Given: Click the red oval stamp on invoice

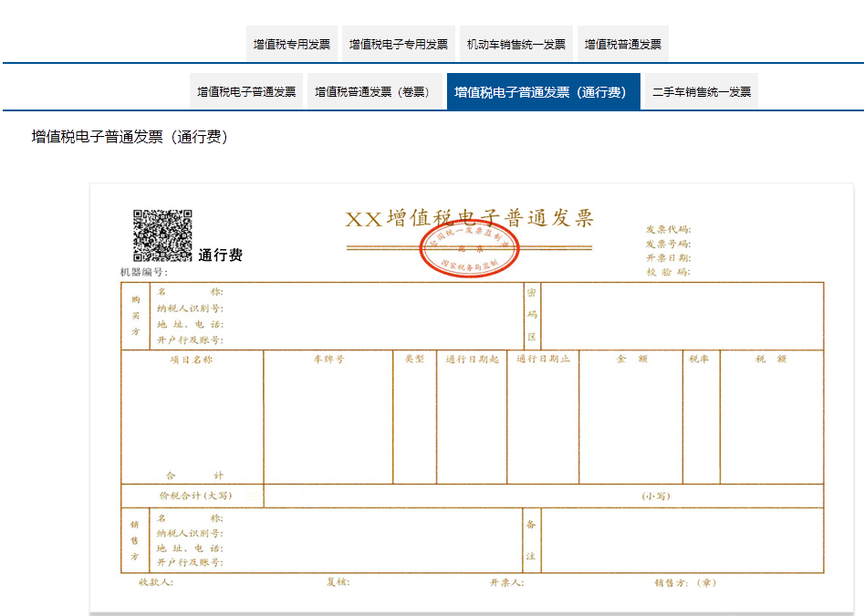Looking at the screenshot, I should tap(470, 250).
